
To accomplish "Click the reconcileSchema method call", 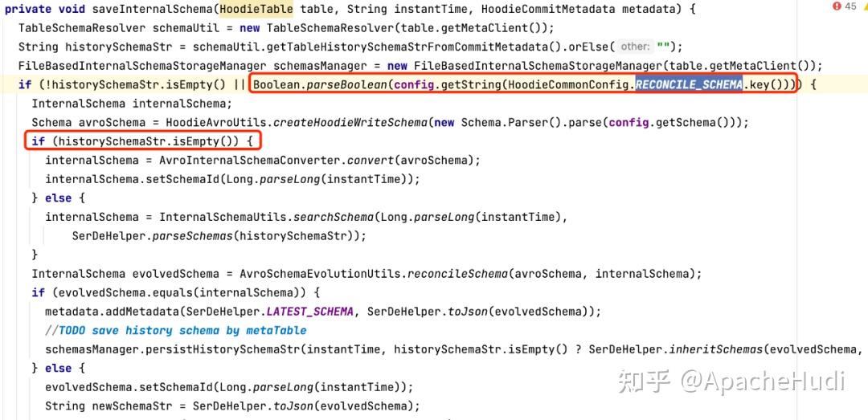I will [x=458, y=274].
